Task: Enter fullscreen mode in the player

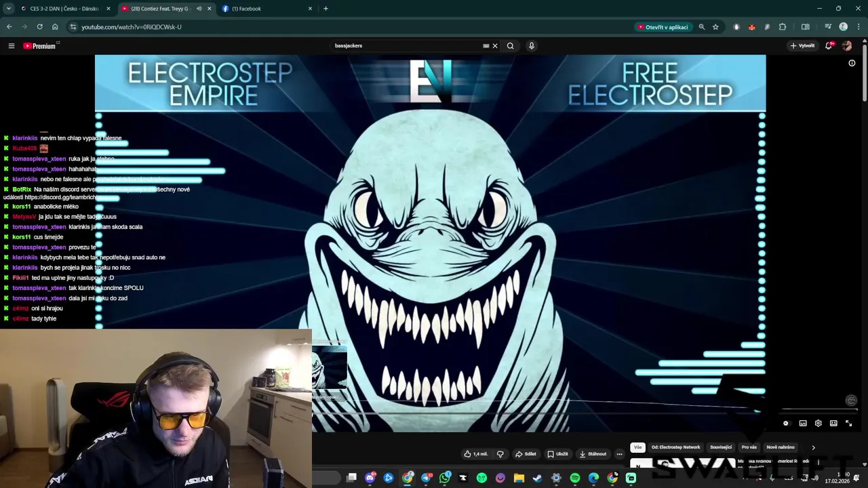Action: [848, 424]
